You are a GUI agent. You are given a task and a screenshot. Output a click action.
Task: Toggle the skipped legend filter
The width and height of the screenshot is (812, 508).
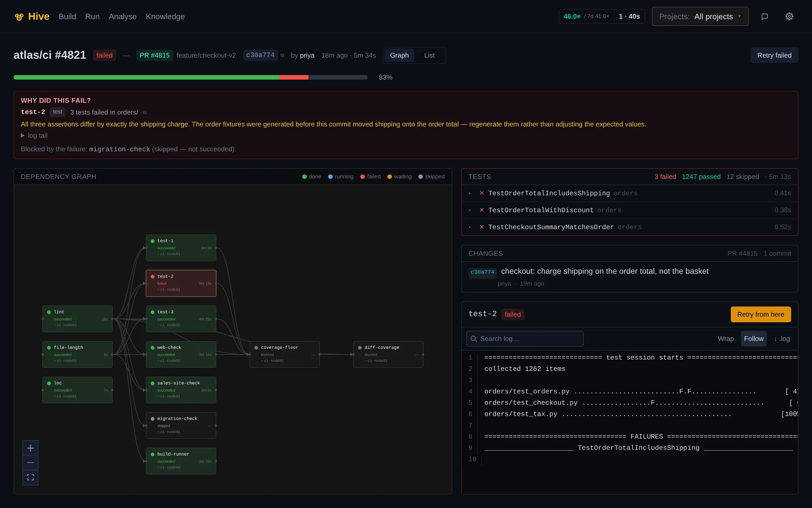[431, 176]
